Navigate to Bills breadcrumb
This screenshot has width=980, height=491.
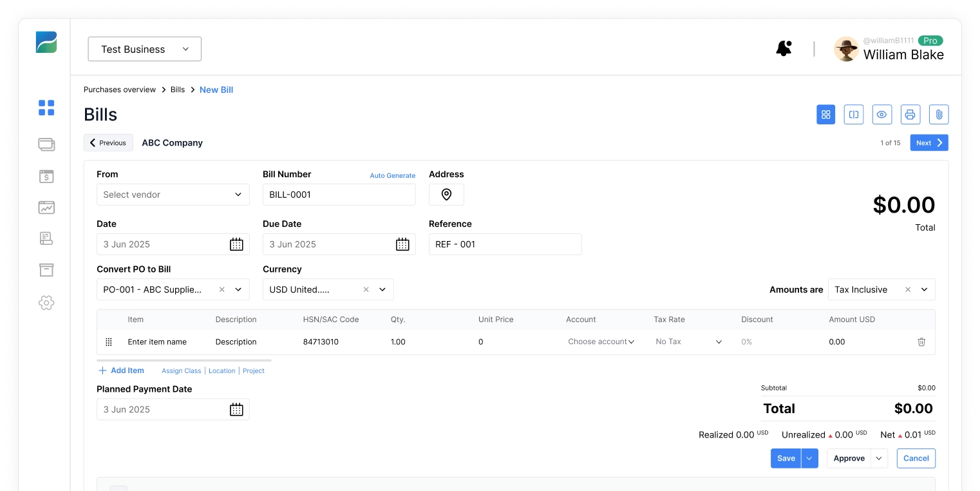pos(178,90)
